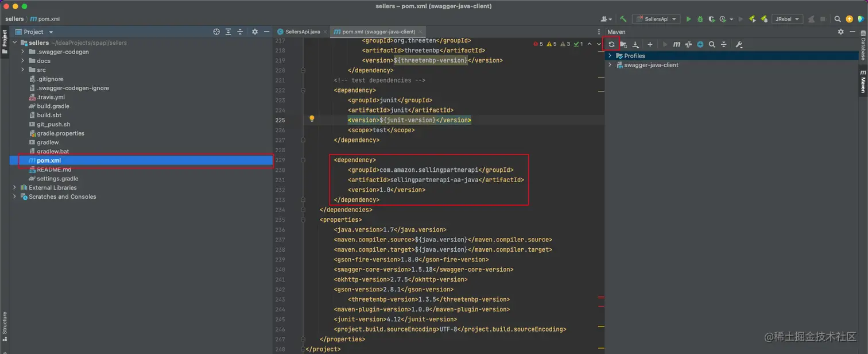This screenshot has width=868, height=354.
Task: Hide the Maven tool window
Action: coord(853,32)
